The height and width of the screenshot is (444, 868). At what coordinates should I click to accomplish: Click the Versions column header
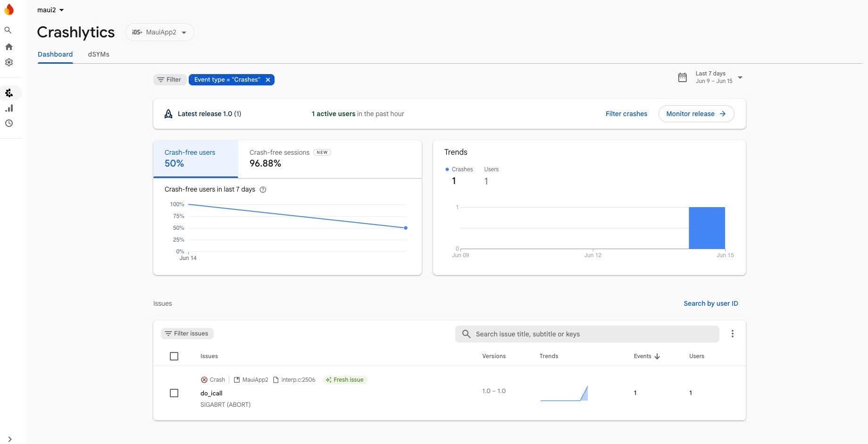point(494,356)
